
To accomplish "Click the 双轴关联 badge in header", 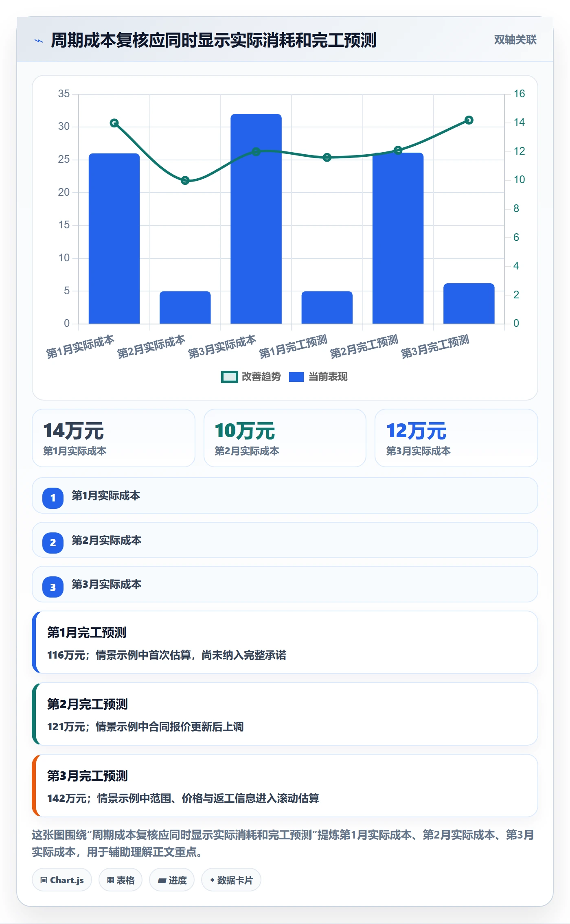I will (515, 40).
